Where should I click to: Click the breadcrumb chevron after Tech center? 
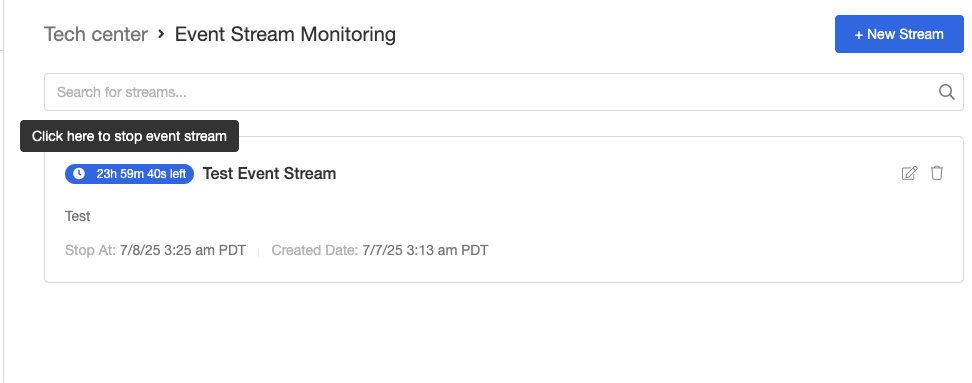(x=161, y=34)
